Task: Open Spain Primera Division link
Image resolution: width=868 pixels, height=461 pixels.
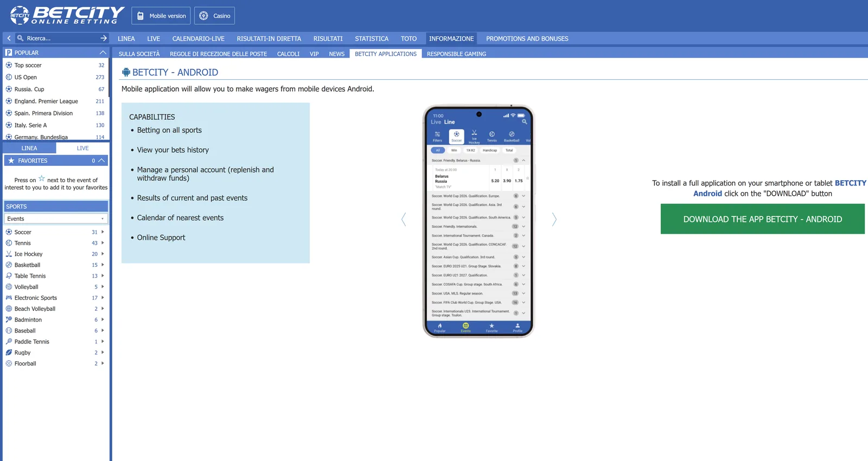Action: (43, 113)
